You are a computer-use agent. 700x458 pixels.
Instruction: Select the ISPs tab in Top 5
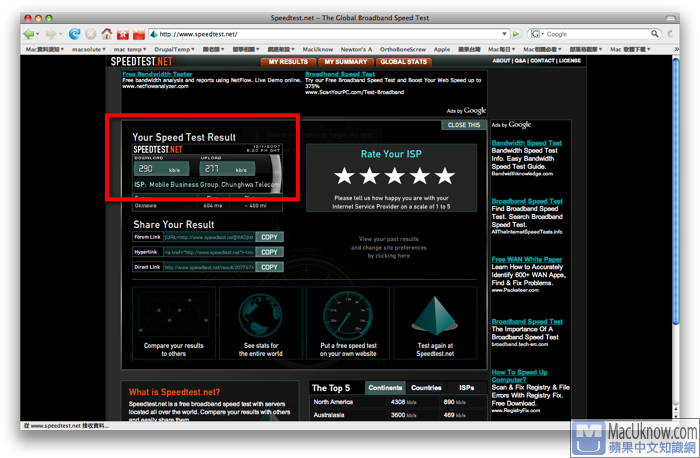tap(467, 388)
